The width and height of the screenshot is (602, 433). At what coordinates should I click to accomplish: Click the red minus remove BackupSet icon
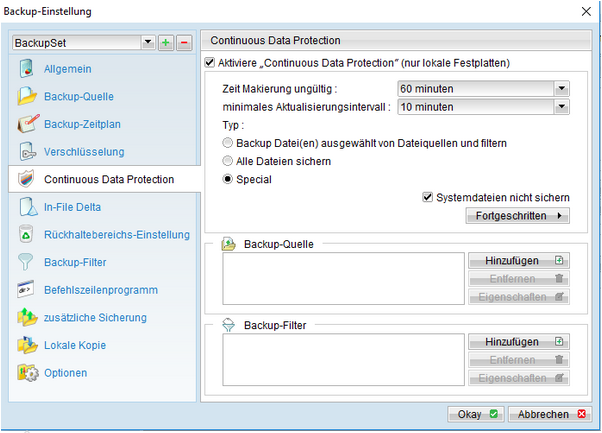(184, 43)
